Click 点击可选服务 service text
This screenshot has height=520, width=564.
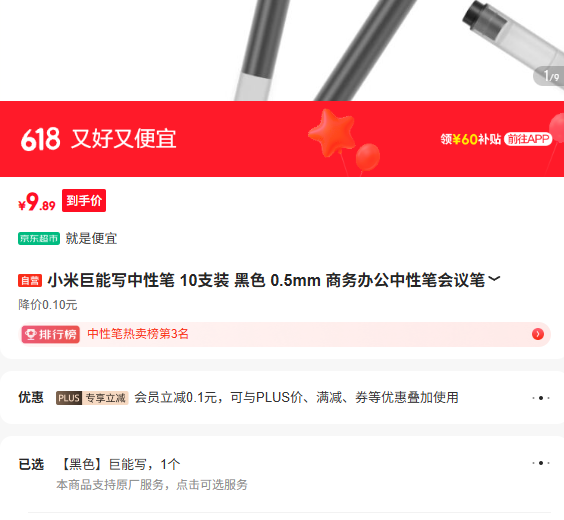click(212, 485)
